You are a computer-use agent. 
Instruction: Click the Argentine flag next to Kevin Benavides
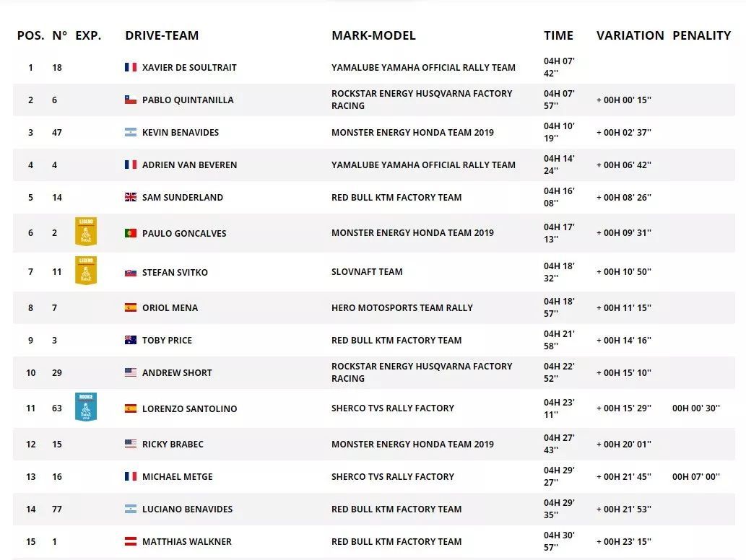click(131, 132)
